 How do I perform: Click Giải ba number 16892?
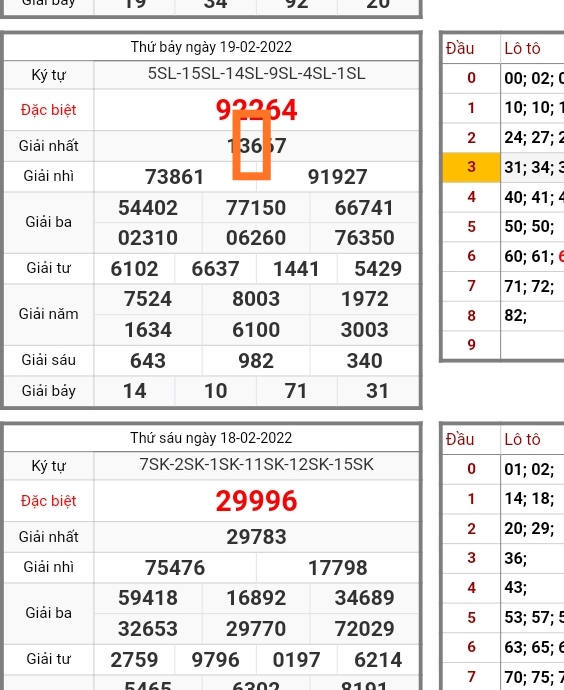(256, 598)
